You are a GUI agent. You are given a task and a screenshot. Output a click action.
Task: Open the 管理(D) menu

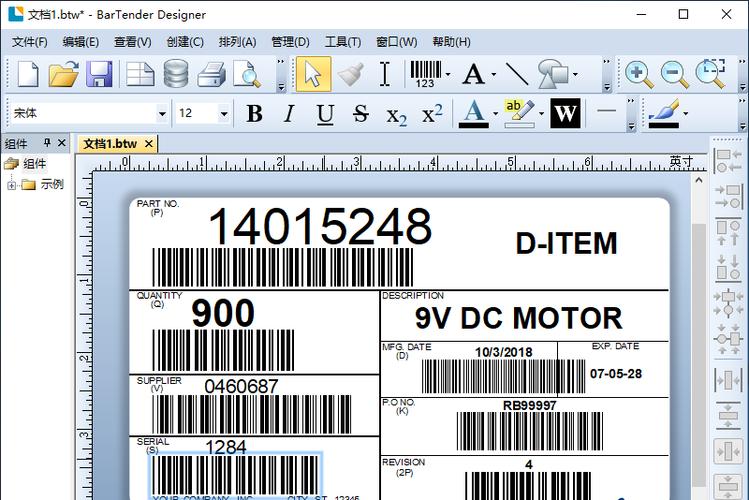[290, 42]
